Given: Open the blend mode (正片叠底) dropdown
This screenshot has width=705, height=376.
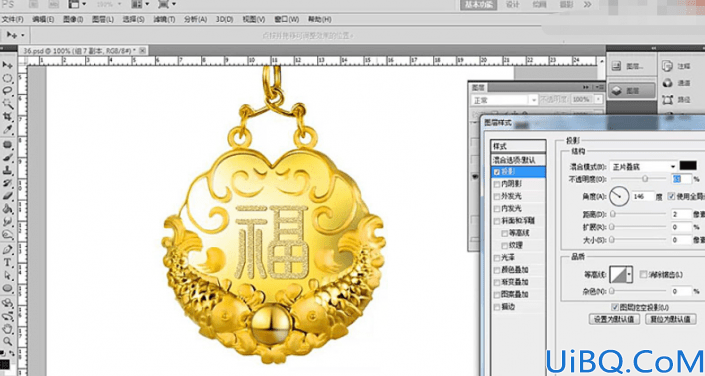Looking at the screenshot, I should tap(643, 166).
